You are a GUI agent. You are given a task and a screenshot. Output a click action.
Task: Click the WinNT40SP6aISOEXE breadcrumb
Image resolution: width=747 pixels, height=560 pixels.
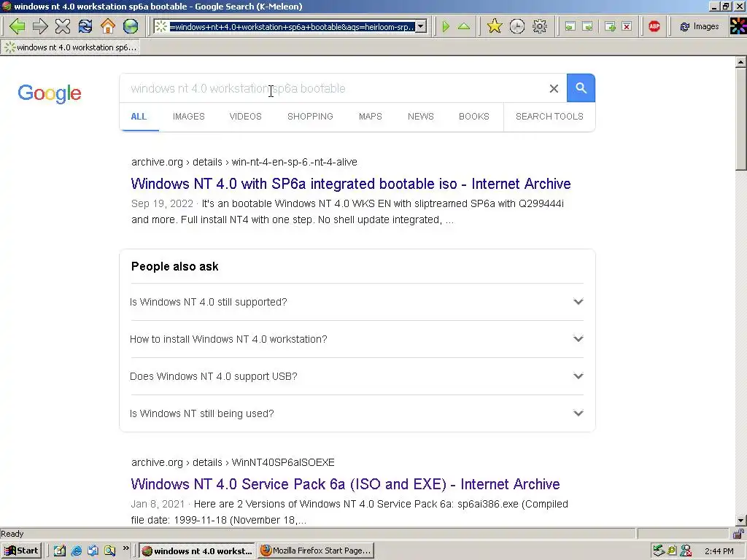(x=283, y=463)
